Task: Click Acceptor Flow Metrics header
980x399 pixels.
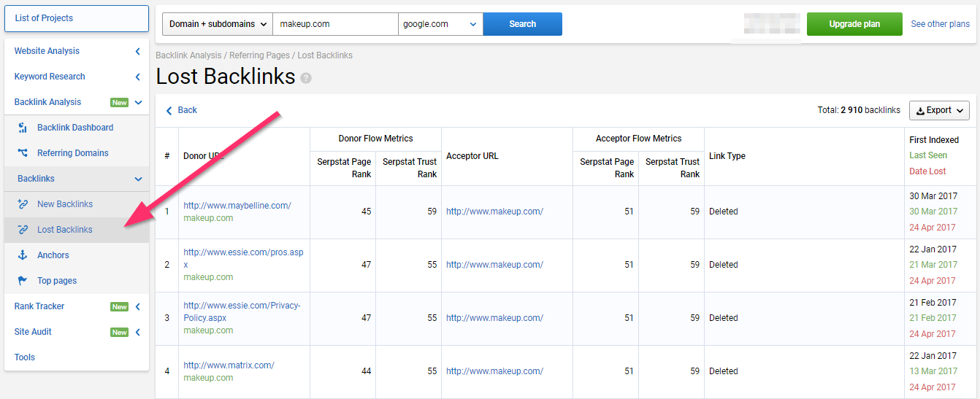Action: coord(638,139)
